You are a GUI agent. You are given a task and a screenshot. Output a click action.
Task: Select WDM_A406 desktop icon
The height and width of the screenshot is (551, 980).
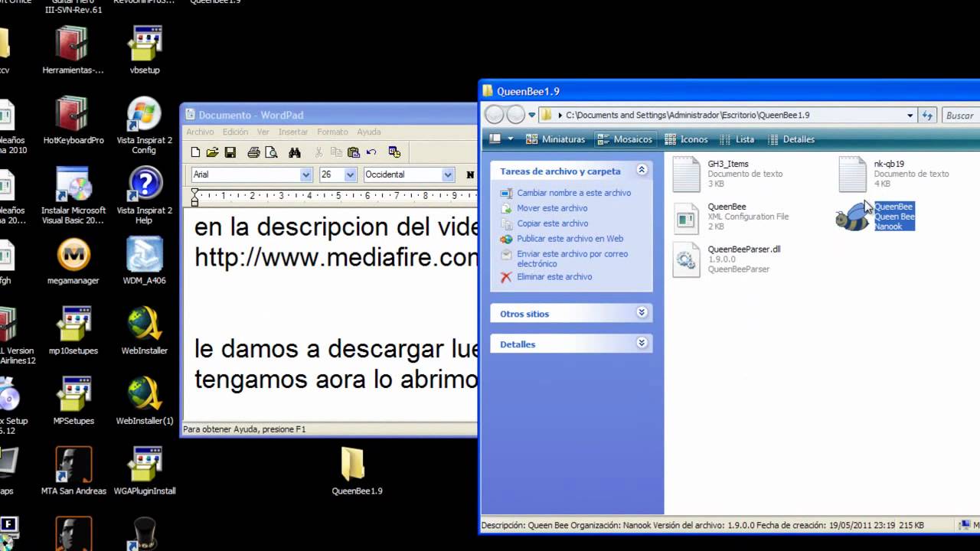tap(145, 261)
